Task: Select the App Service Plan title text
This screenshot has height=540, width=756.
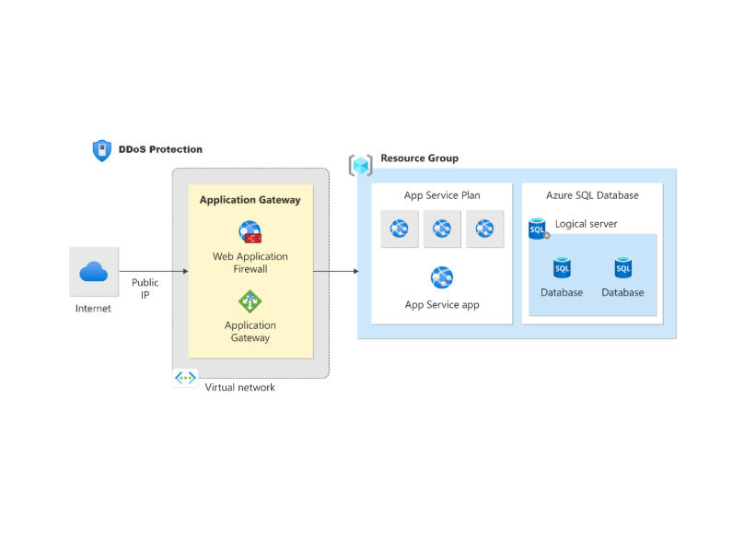Action: point(442,195)
